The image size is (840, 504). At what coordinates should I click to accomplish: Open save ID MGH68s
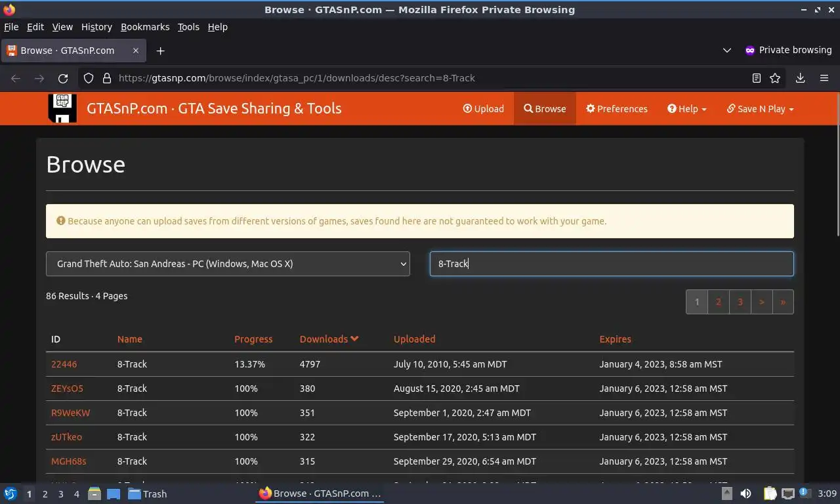(x=68, y=461)
